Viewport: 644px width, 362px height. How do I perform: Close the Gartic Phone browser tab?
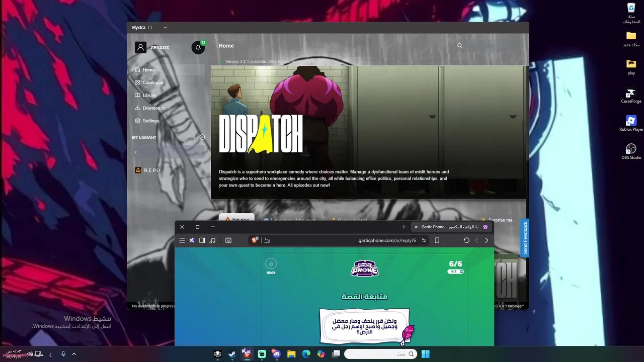pyautogui.click(x=416, y=227)
